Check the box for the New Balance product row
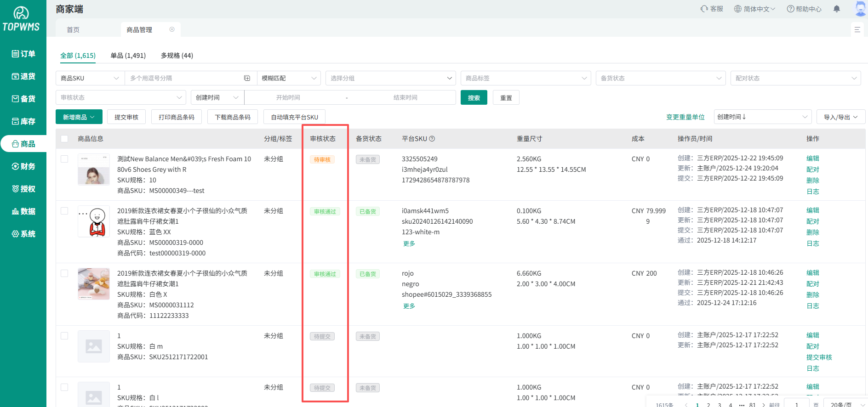This screenshot has height=407, width=868. pos(64,159)
